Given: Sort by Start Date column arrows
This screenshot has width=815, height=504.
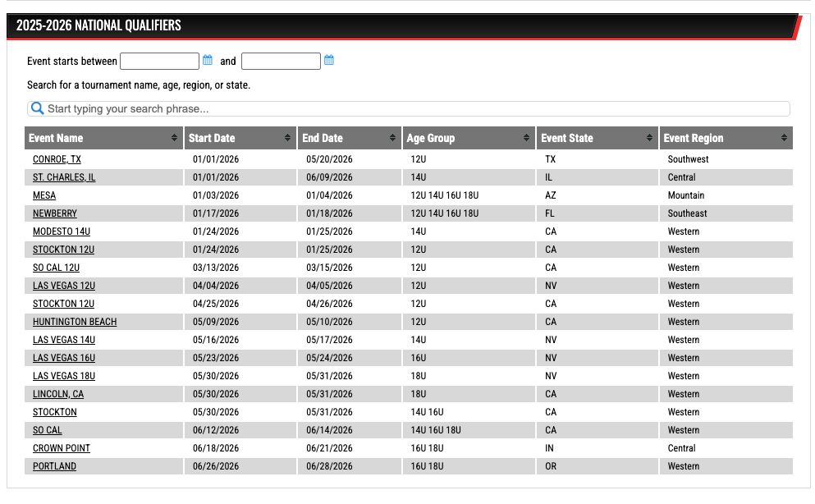Looking at the screenshot, I should click(x=287, y=138).
